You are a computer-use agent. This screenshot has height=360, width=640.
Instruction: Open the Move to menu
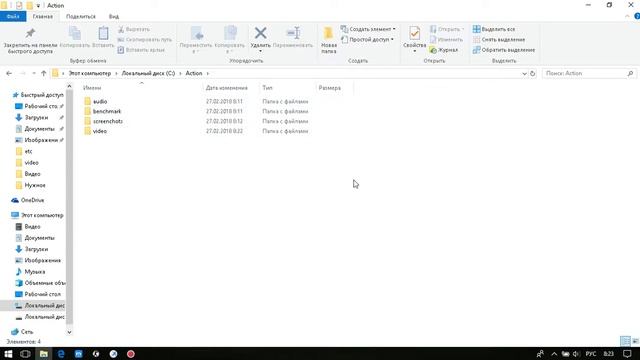tap(196, 40)
